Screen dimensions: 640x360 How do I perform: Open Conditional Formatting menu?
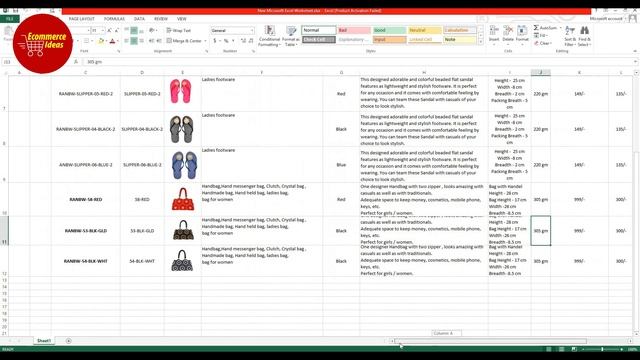(x=269, y=36)
